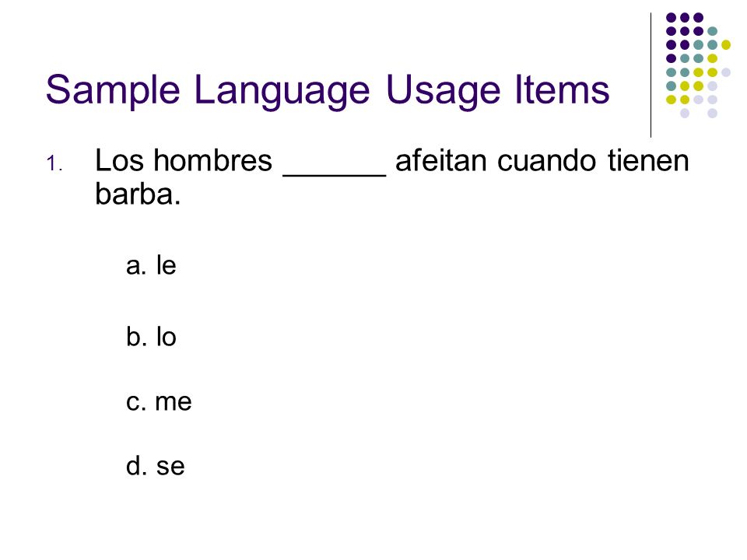Image resolution: width=747 pixels, height=560 pixels.
Task: Select answer option a. le
Action: [x=151, y=265]
